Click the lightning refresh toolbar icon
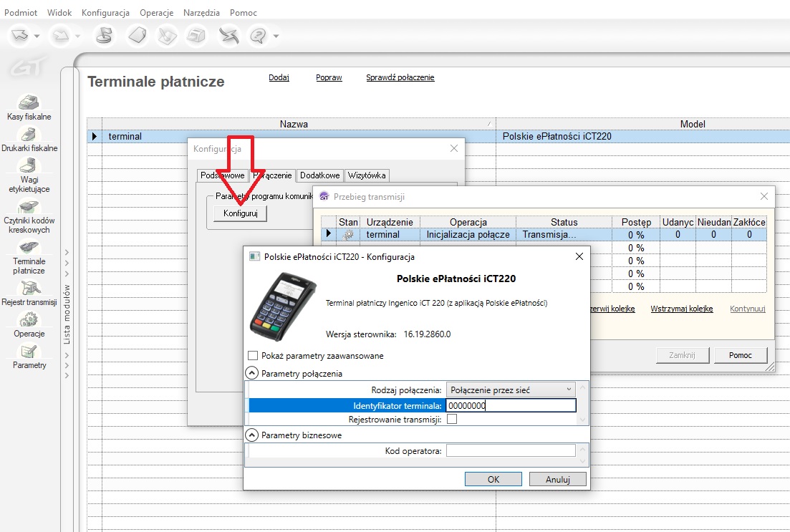Screen dimensions: 790x532 click(228, 36)
